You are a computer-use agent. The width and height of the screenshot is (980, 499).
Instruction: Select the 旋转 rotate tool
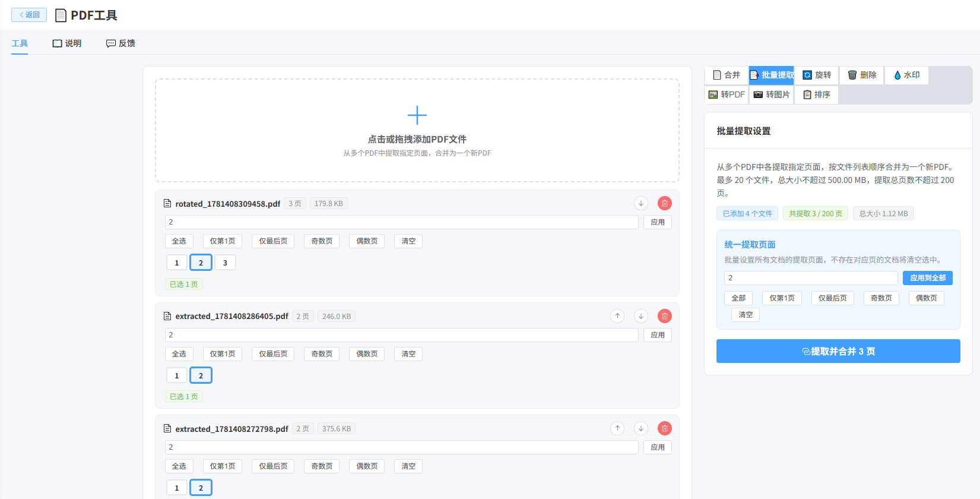tap(817, 75)
